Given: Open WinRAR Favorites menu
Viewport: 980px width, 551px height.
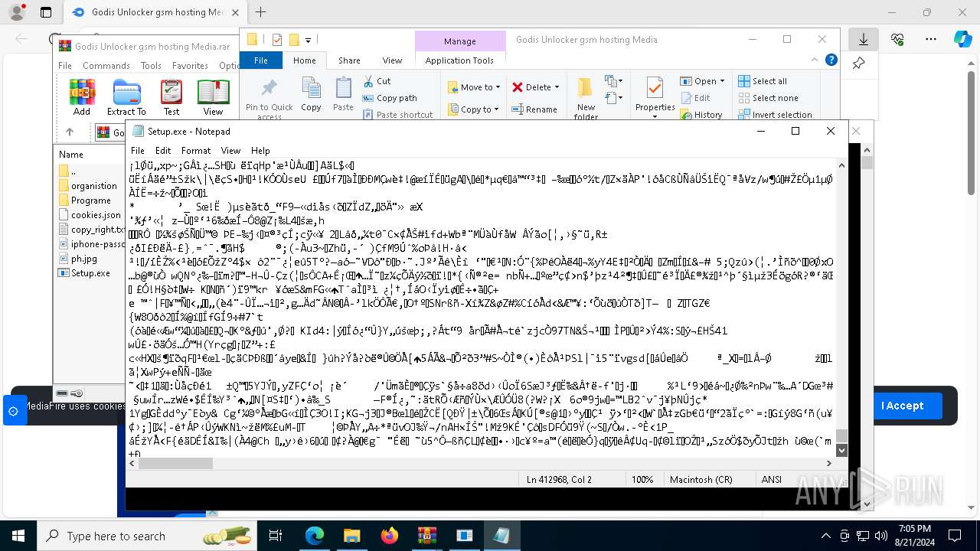Looking at the screenshot, I should 190,66.
